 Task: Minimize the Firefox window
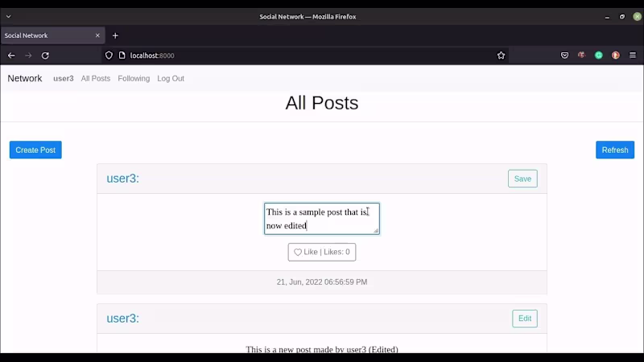coord(607,17)
